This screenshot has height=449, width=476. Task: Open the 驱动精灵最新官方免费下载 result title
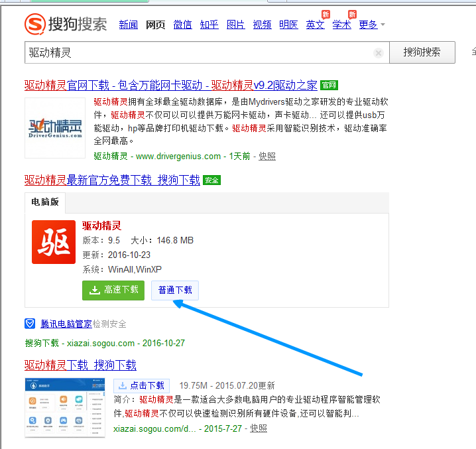tap(112, 180)
